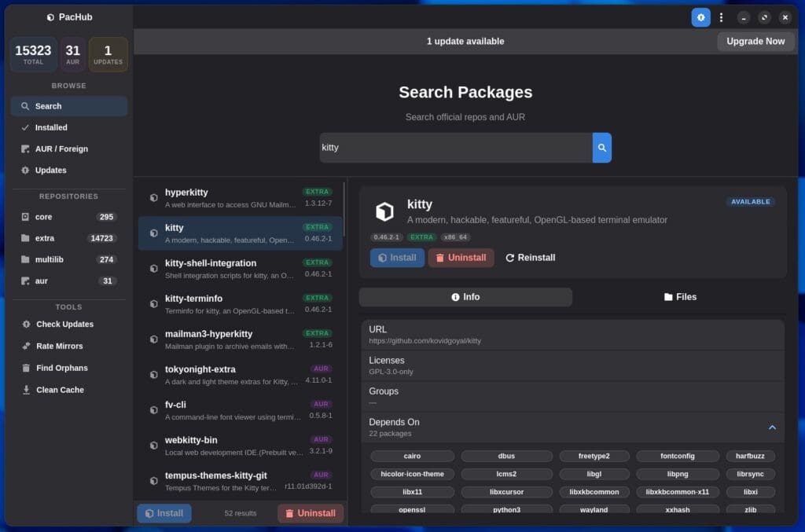The height and width of the screenshot is (532, 805).
Task: Open the three-dot overflow menu
Action: tap(721, 17)
